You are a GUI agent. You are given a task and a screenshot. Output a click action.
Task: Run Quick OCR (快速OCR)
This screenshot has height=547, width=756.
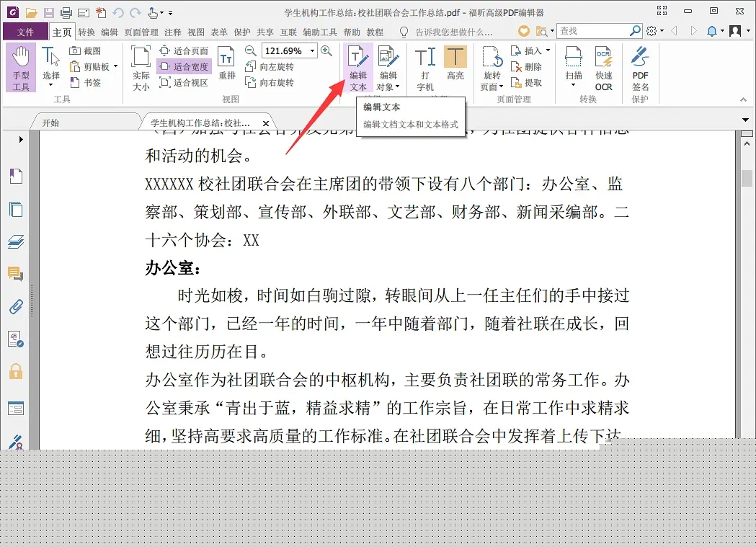603,68
